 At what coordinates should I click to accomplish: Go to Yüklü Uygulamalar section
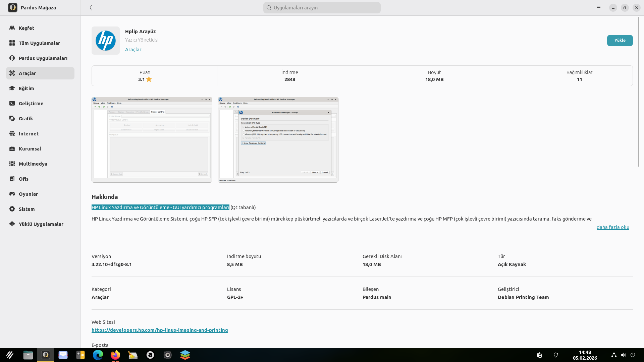[41, 224]
